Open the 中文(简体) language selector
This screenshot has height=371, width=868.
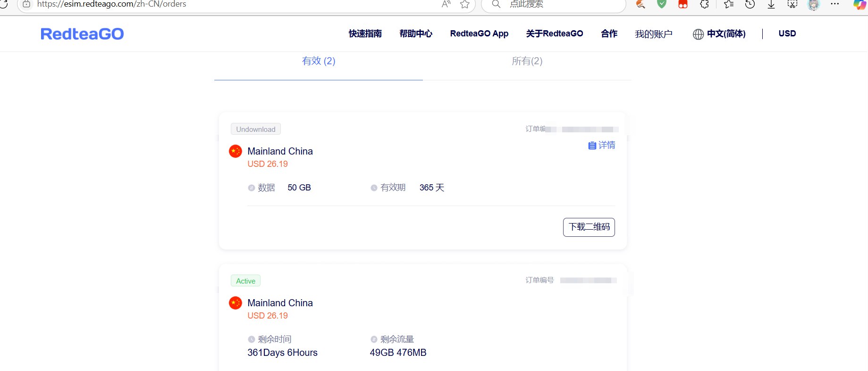pyautogui.click(x=726, y=34)
